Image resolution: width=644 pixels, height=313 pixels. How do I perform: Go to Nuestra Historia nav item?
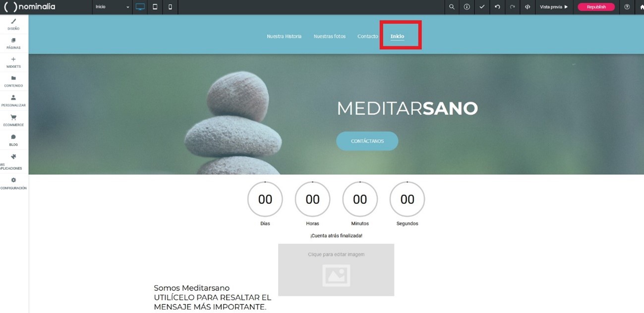[284, 36]
